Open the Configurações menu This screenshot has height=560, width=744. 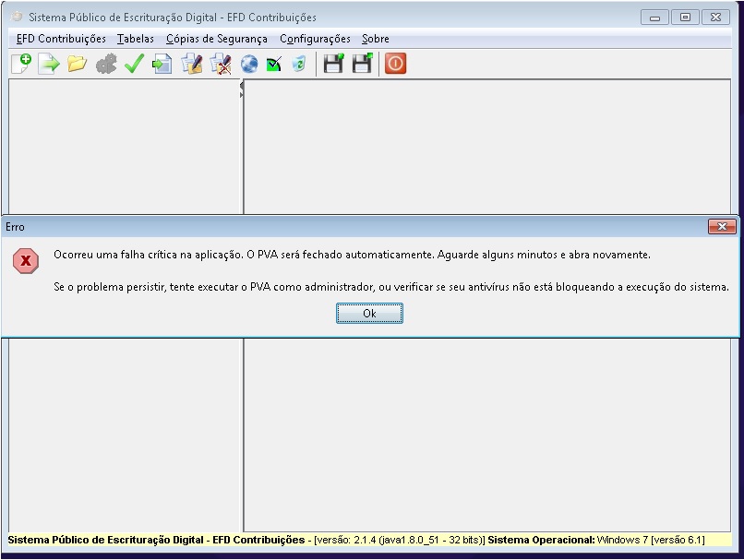click(x=315, y=39)
